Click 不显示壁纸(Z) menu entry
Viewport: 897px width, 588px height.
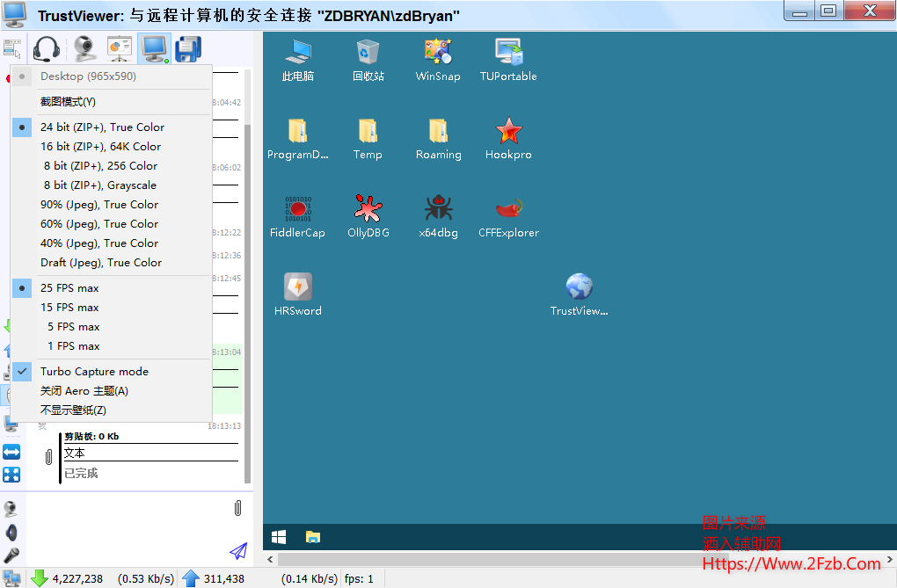pos(112,410)
